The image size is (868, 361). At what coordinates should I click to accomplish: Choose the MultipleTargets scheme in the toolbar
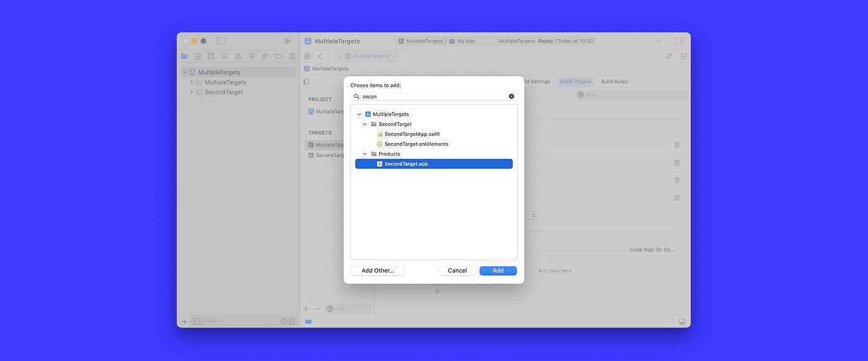(420, 41)
